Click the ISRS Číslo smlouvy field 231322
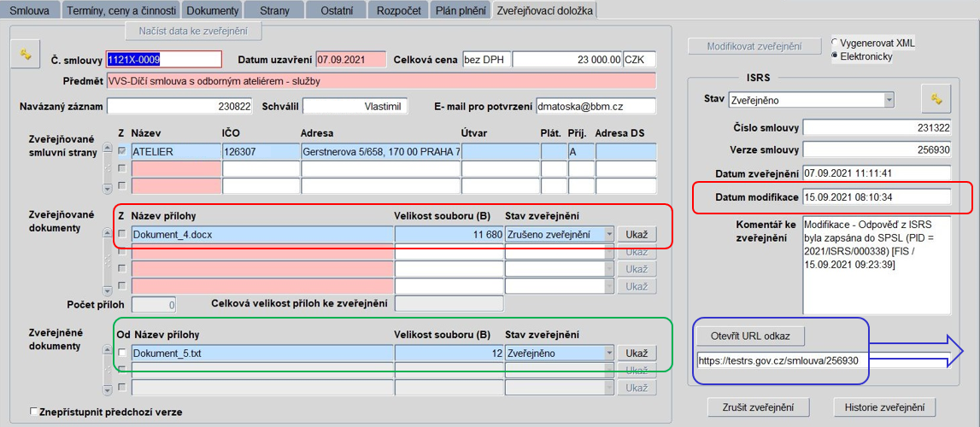The width and height of the screenshot is (980, 427). (x=877, y=128)
